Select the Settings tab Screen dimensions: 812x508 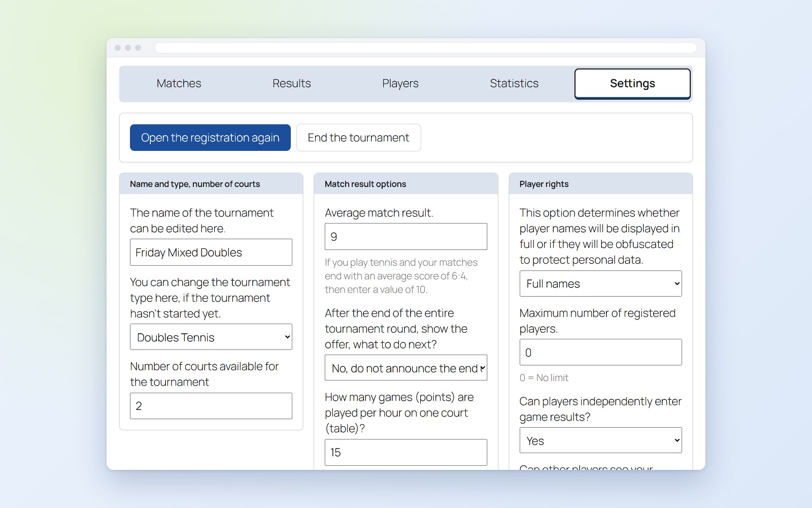[x=632, y=83]
